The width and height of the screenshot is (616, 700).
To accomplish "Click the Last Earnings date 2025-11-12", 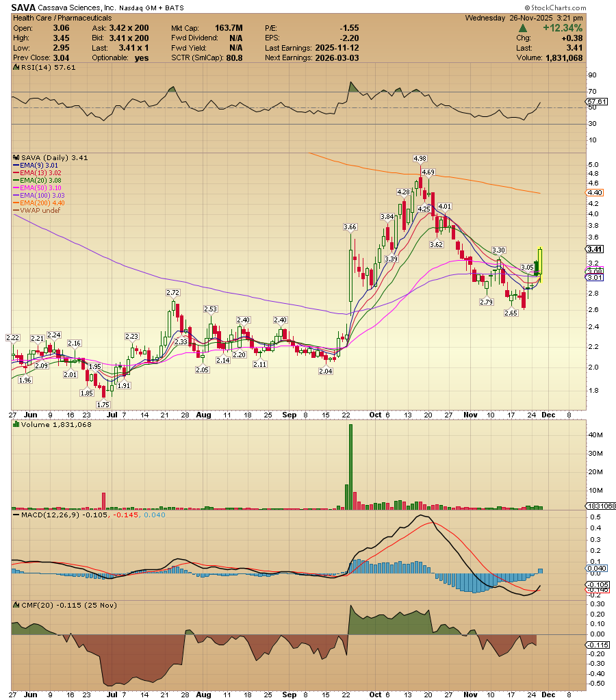I will coord(337,48).
